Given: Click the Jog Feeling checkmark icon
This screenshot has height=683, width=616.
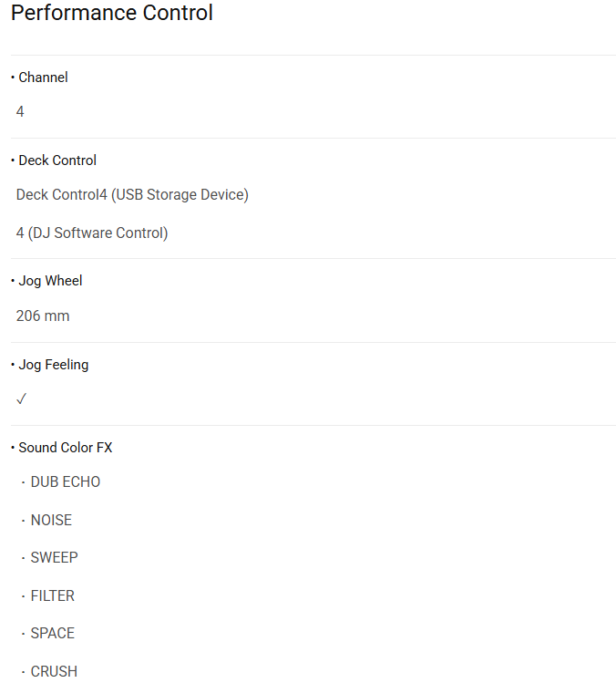Looking at the screenshot, I should click(x=21, y=399).
